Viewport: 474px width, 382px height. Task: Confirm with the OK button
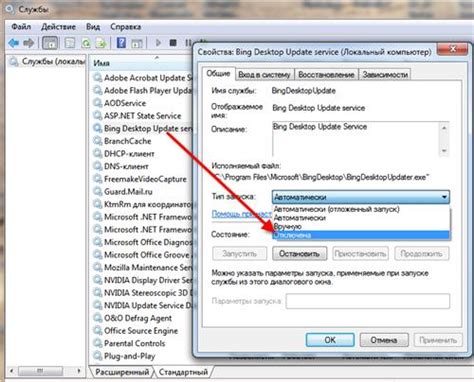(x=330, y=340)
